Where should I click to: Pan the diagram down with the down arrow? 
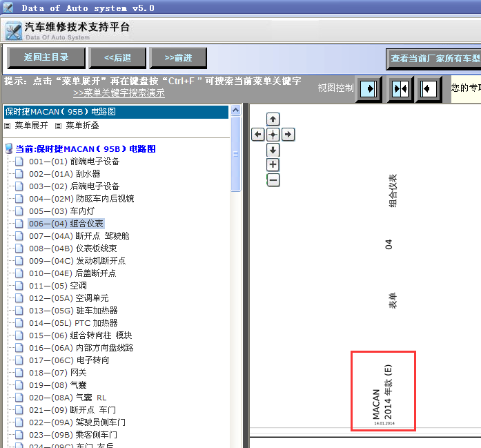[273, 150]
